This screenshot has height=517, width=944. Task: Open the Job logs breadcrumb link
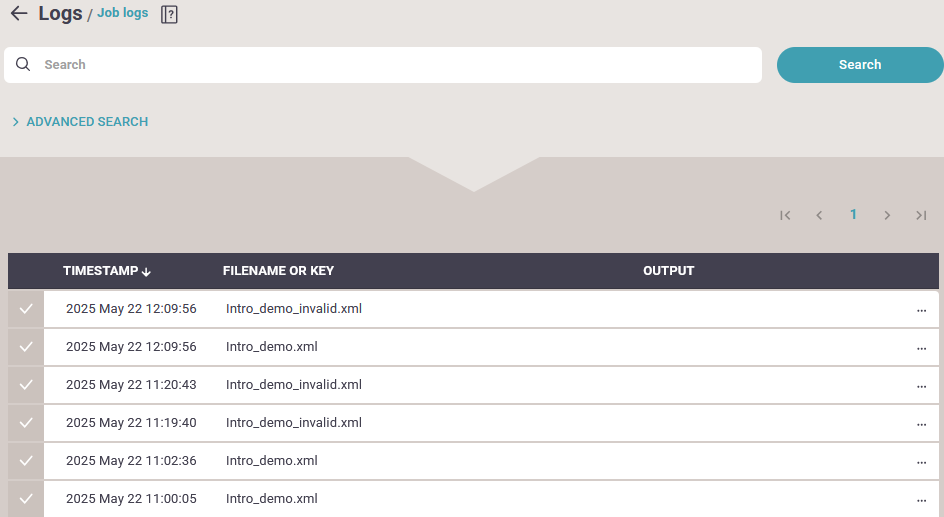click(x=123, y=13)
